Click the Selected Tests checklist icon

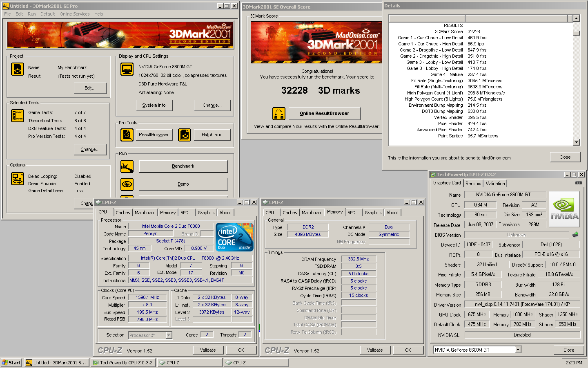18,116
